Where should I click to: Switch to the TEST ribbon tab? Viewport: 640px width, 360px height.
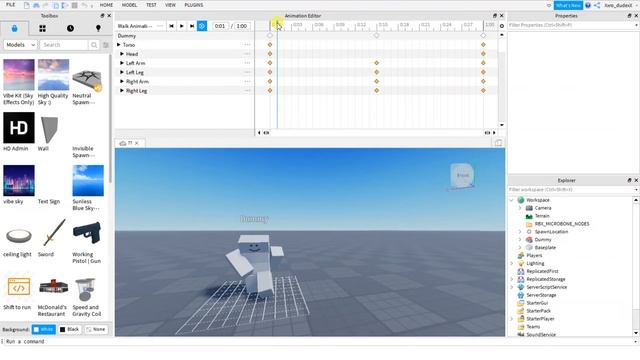[151, 5]
